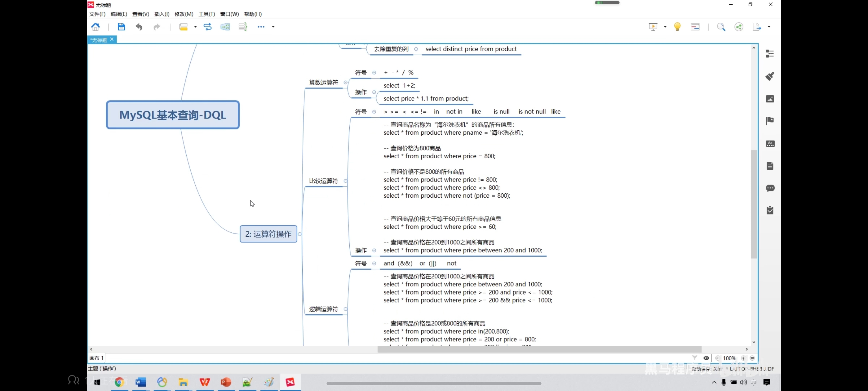Click the lightbulb brainstorm icon

[x=677, y=27]
